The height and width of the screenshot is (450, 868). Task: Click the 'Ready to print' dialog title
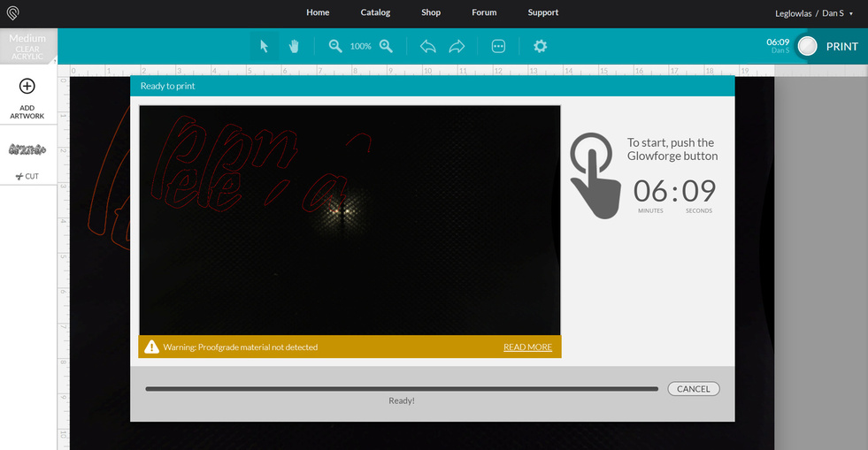pyautogui.click(x=168, y=86)
